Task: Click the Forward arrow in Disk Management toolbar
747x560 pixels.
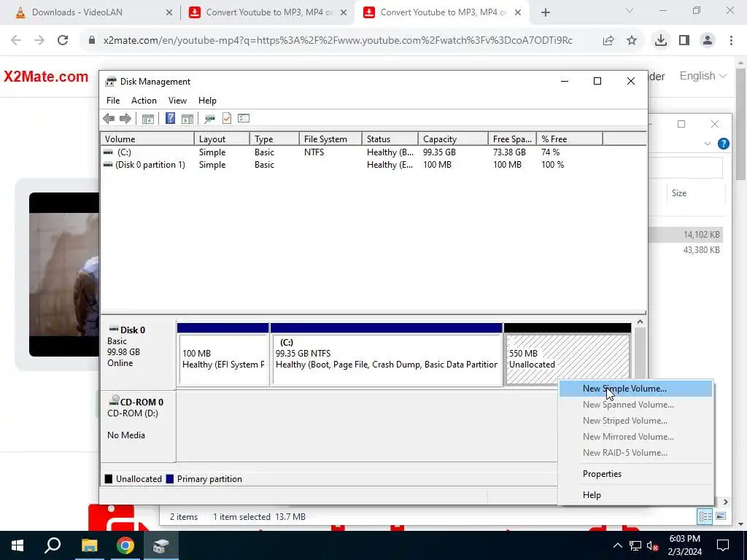Action: pyautogui.click(x=125, y=119)
